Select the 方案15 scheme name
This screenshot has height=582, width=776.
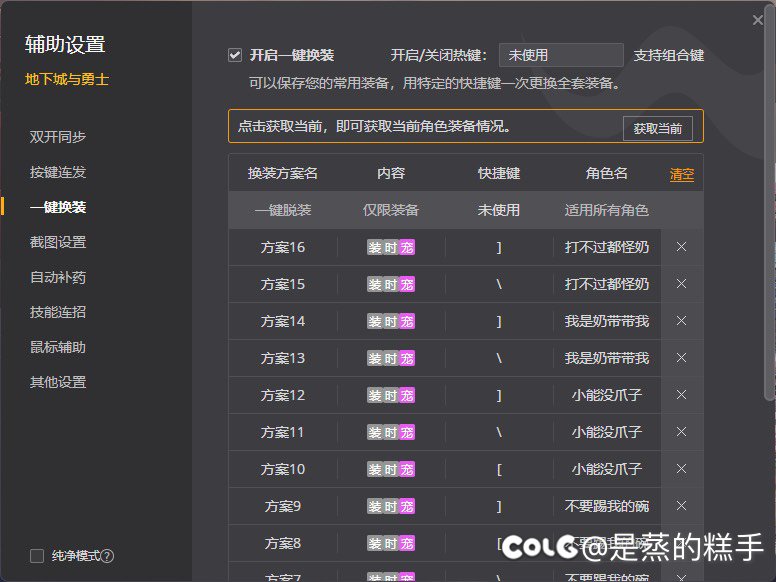coord(283,284)
